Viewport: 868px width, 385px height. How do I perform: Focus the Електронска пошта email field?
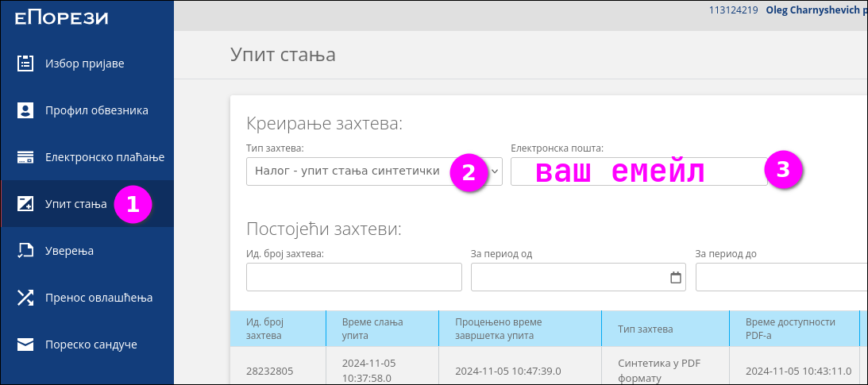coord(638,171)
